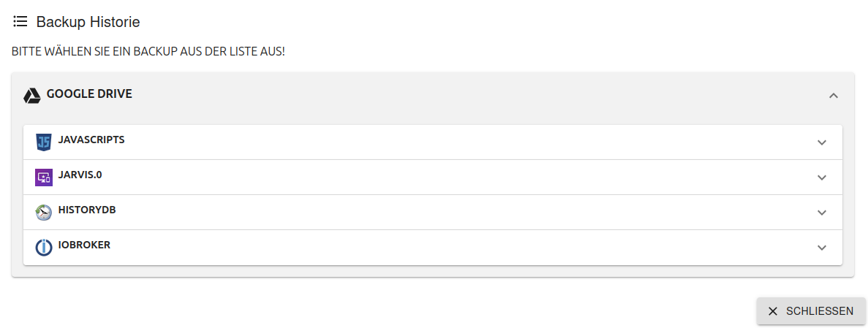Open the IOBROKER backup entry label
Image resolution: width=868 pixels, height=328 pixels.
[x=84, y=245]
